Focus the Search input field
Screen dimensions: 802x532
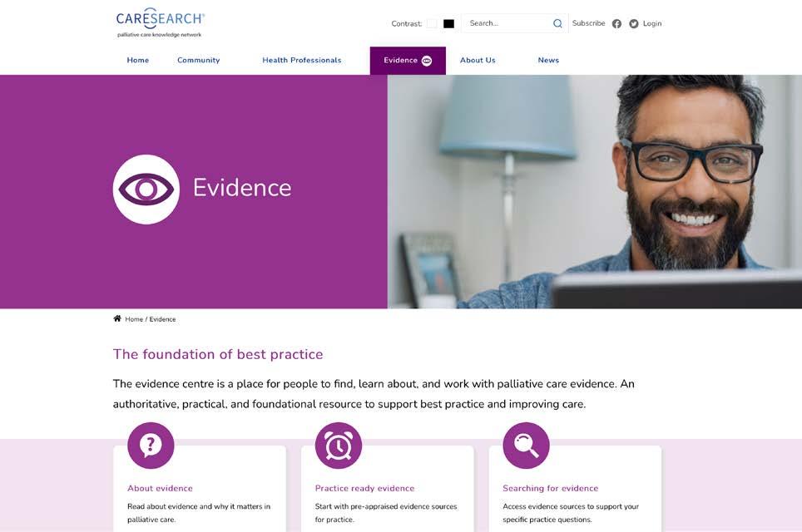(507, 23)
